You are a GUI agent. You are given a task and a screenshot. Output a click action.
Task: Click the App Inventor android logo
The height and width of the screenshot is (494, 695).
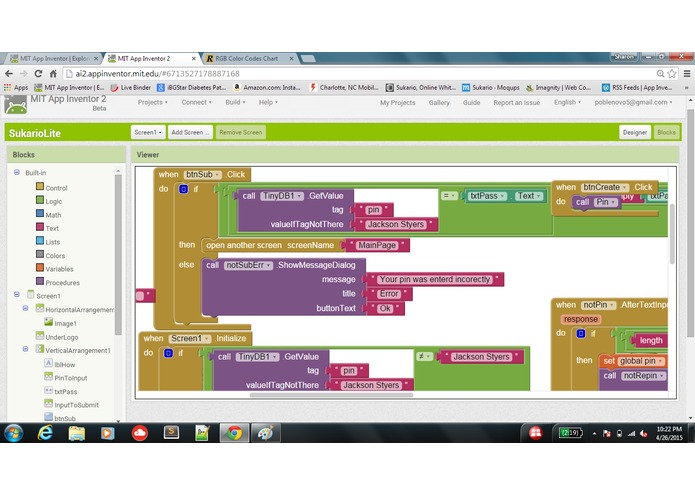pyautogui.click(x=16, y=105)
